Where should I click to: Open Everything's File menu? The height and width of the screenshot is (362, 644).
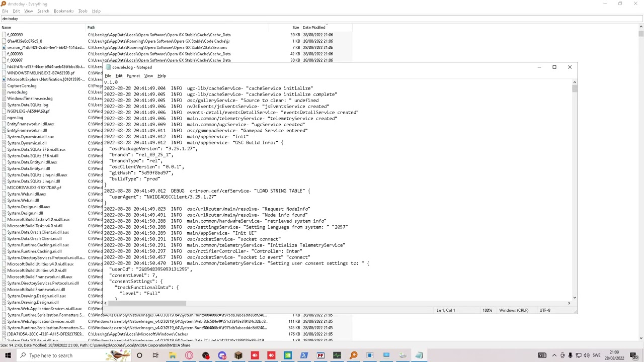[5, 11]
